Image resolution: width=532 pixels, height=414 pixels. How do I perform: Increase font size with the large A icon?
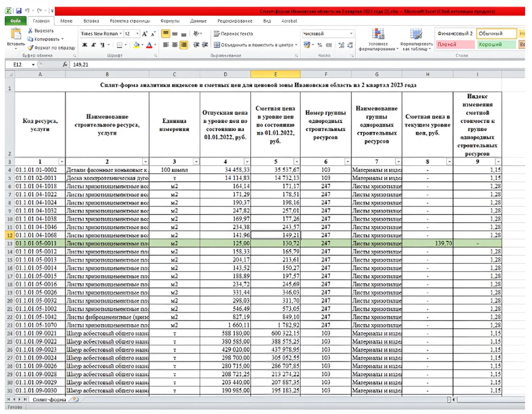coord(145,34)
